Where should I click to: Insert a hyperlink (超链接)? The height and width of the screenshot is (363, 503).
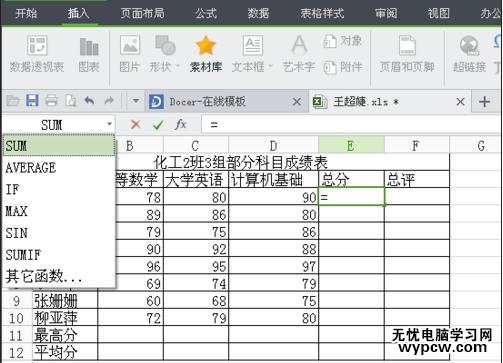click(x=470, y=54)
